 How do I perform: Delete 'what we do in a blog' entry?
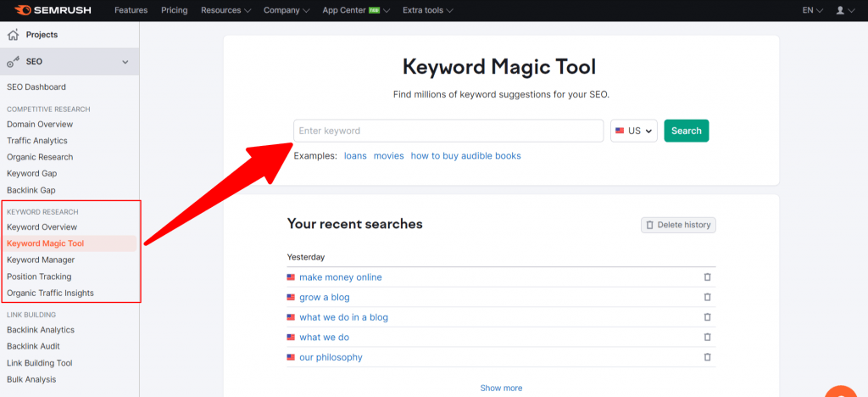pos(707,317)
